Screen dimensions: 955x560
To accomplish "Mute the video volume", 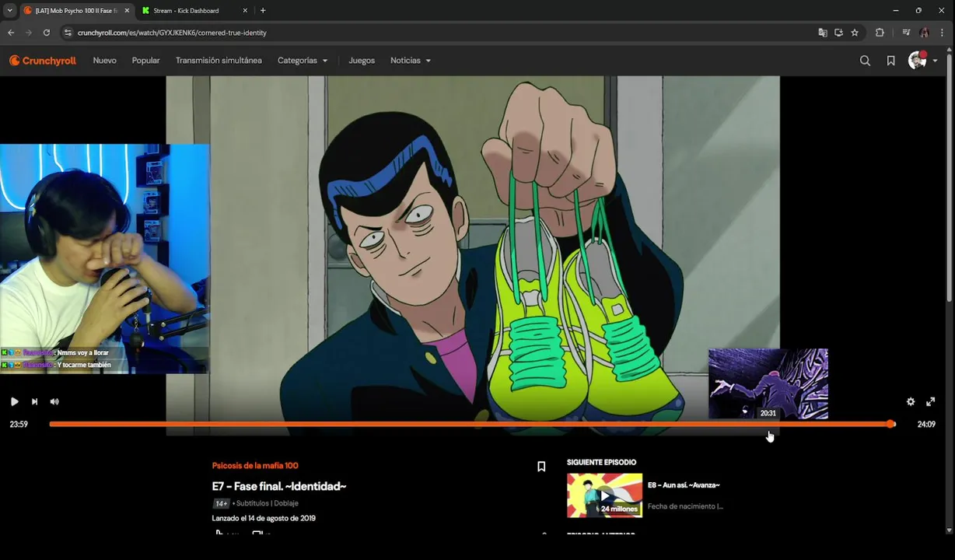I will pos(54,401).
